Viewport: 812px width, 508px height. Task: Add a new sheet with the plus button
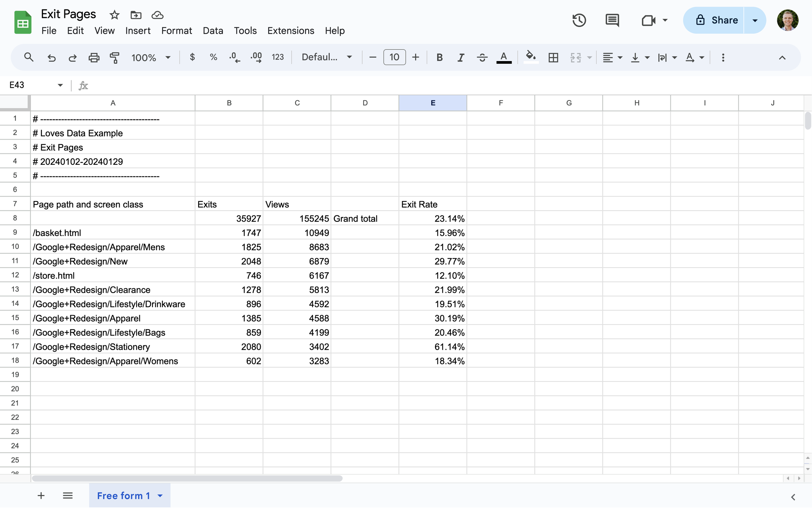point(41,495)
